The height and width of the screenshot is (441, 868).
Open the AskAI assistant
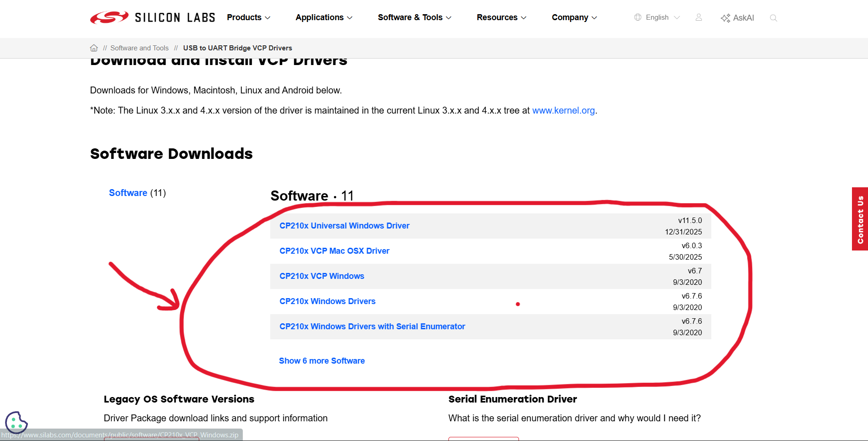tap(737, 18)
